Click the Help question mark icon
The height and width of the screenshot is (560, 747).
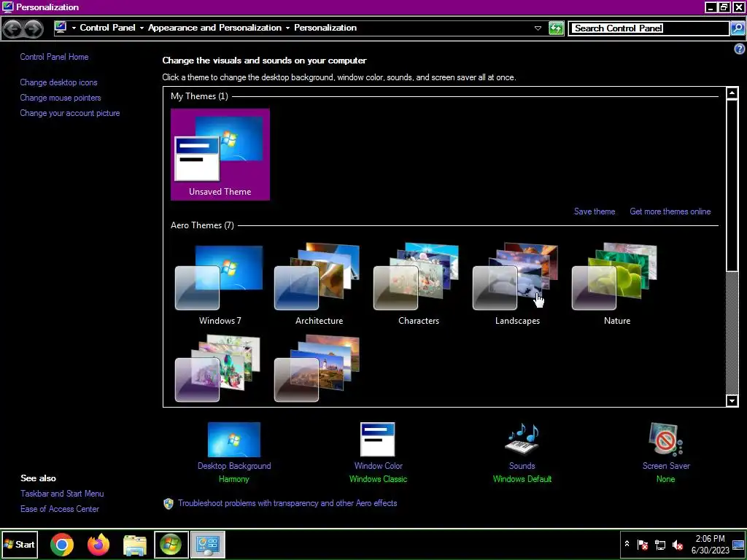[740, 49]
